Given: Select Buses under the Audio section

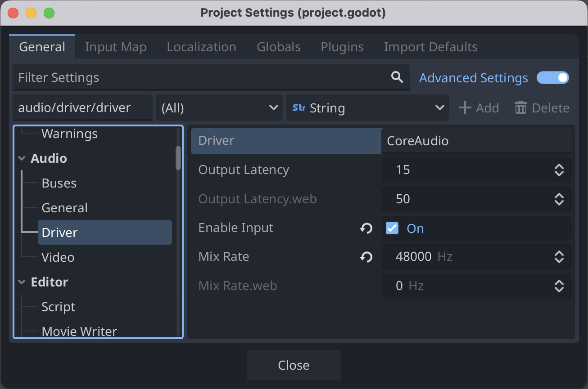Looking at the screenshot, I should [x=58, y=183].
